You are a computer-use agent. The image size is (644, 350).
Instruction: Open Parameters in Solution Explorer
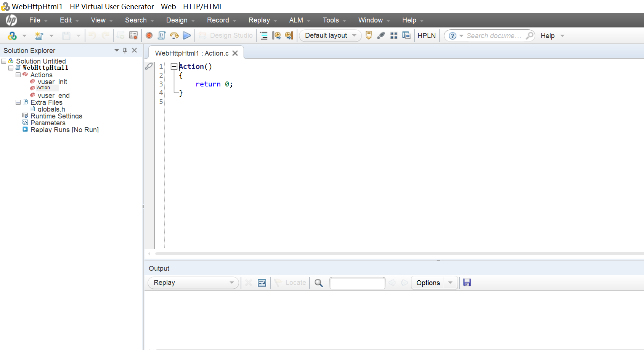[48, 123]
